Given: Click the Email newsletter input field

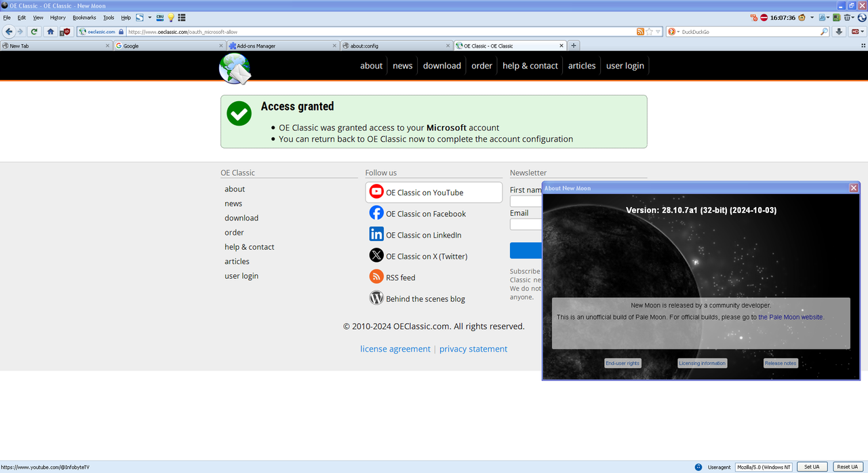Looking at the screenshot, I should tap(526, 224).
